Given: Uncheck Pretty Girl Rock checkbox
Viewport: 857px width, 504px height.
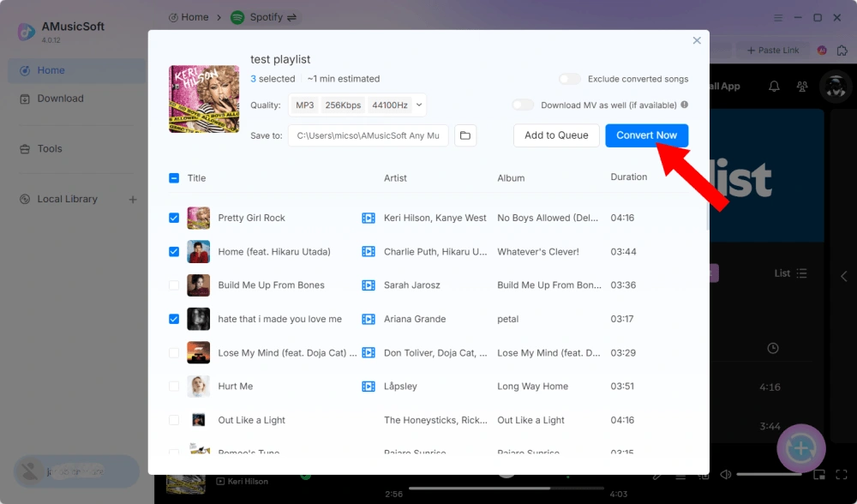Looking at the screenshot, I should pyautogui.click(x=174, y=218).
